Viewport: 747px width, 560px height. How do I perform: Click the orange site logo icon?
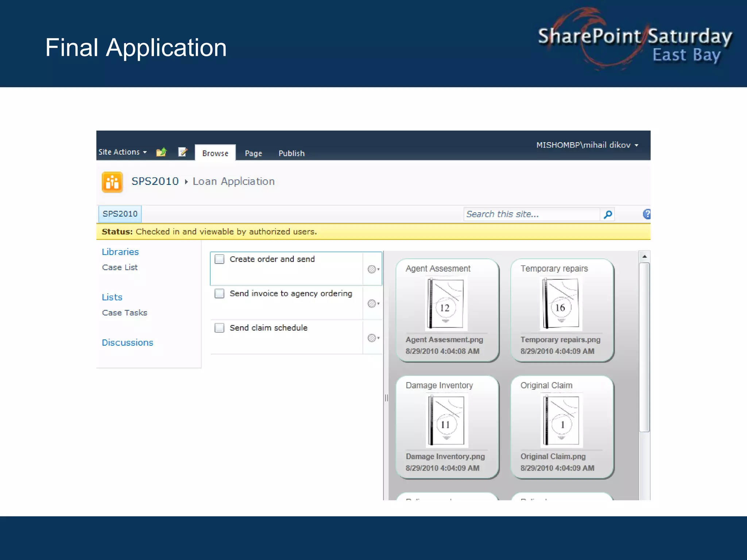pyautogui.click(x=112, y=182)
